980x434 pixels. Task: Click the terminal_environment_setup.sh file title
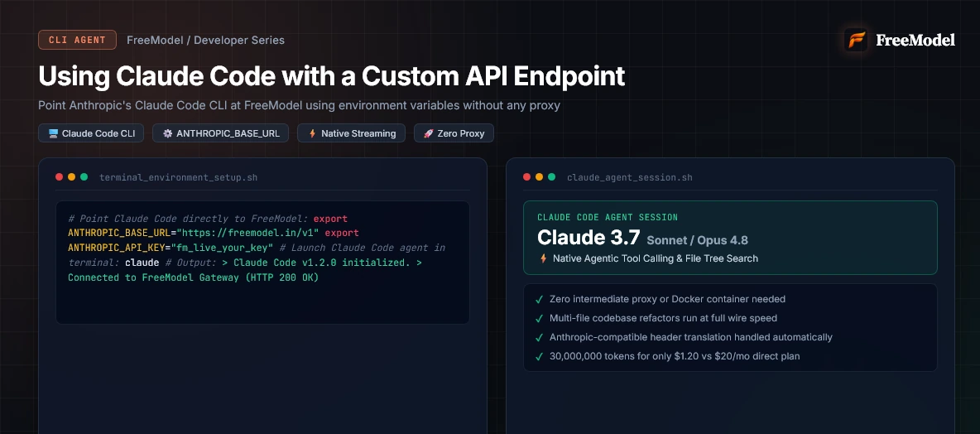[x=178, y=177]
